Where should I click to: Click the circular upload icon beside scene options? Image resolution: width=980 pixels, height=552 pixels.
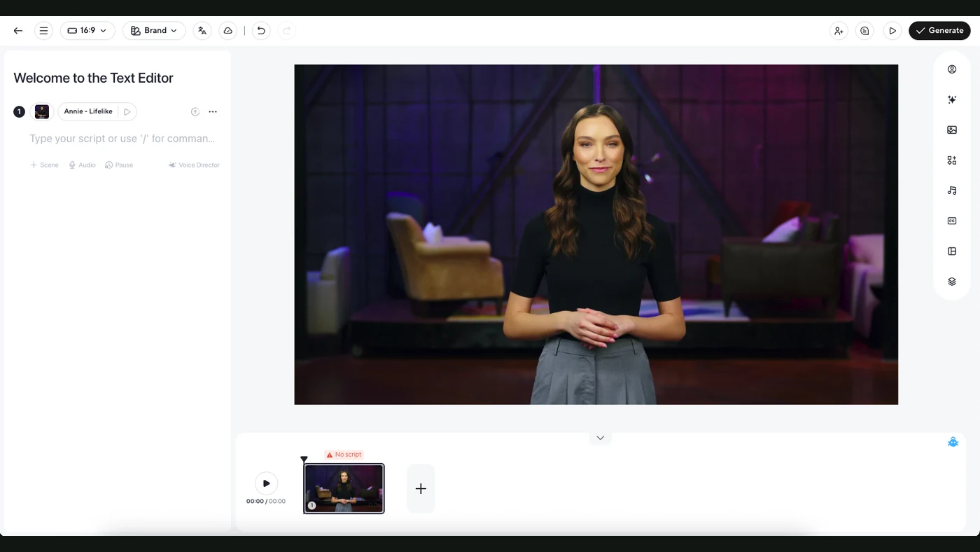pos(195,111)
